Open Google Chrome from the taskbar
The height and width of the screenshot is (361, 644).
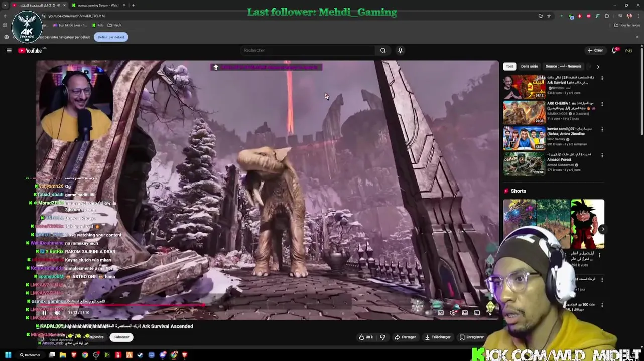(85, 355)
